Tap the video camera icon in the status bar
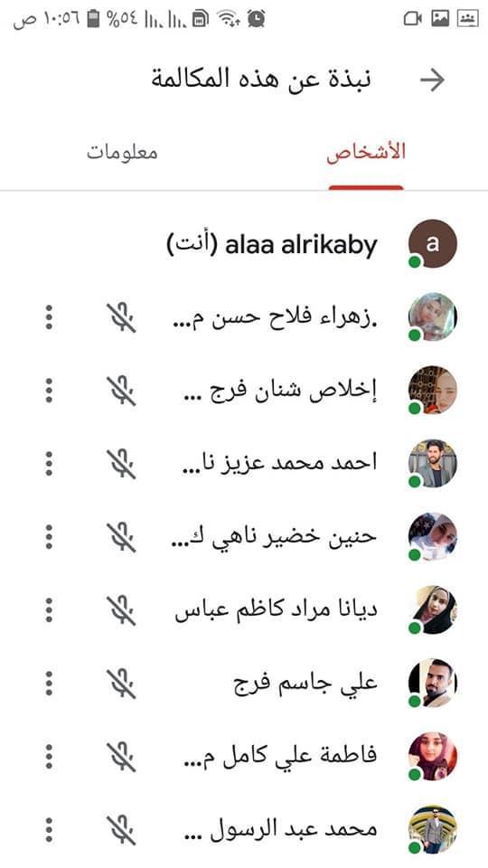Viewport: 488px width, 868px height. coord(412,19)
